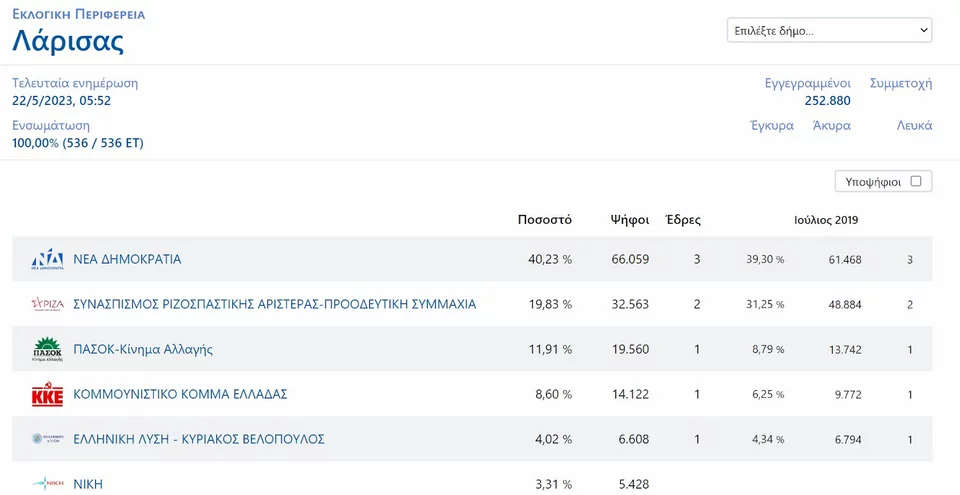
Task: Click the Elliniki Lysi party logo
Action: 47,439
